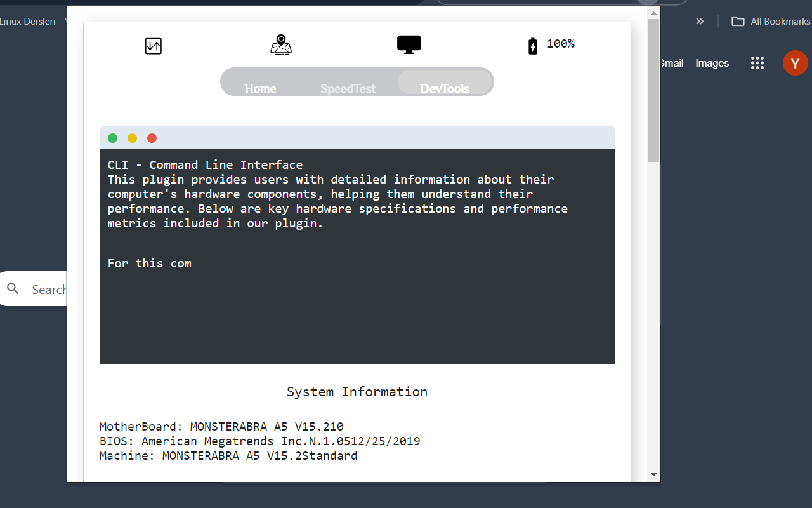Click the BIOS: American Megatrends line
The image size is (812, 508).
click(x=260, y=441)
